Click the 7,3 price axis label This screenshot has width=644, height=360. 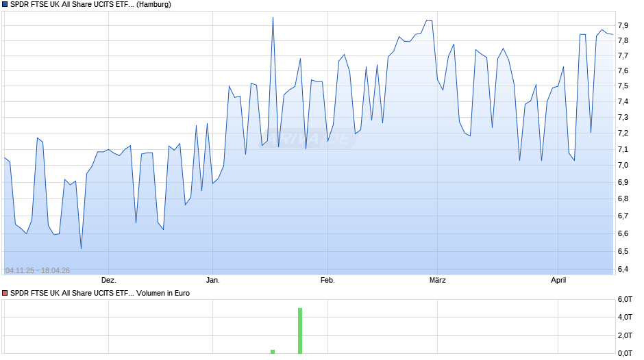click(623, 118)
